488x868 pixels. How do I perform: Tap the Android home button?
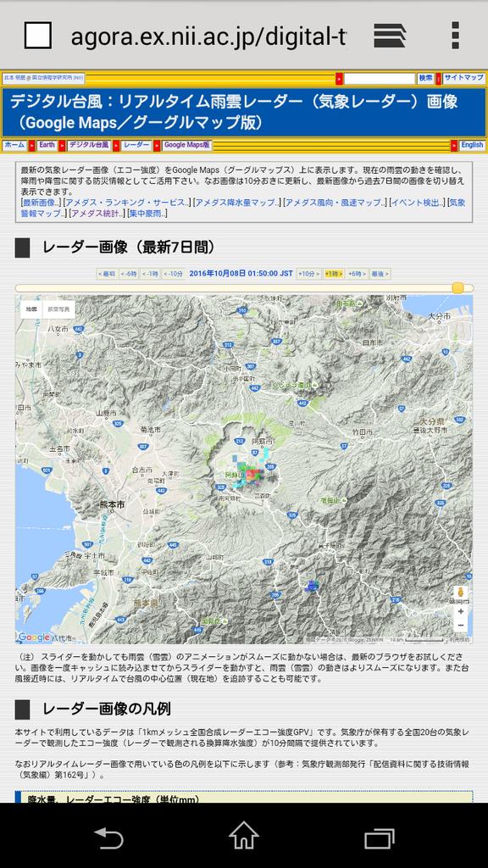point(244,835)
